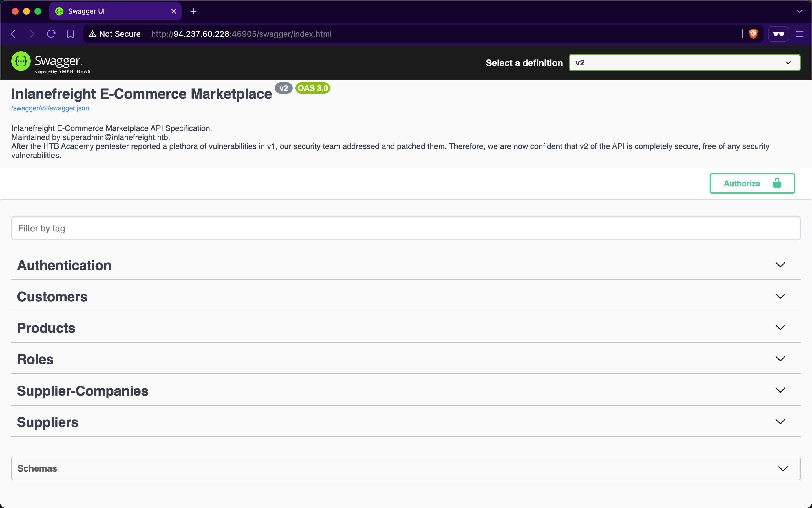The height and width of the screenshot is (508, 812).
Task: Click the superadmin@inlanefreight.htb maintainer text
Action: (116, 137)
